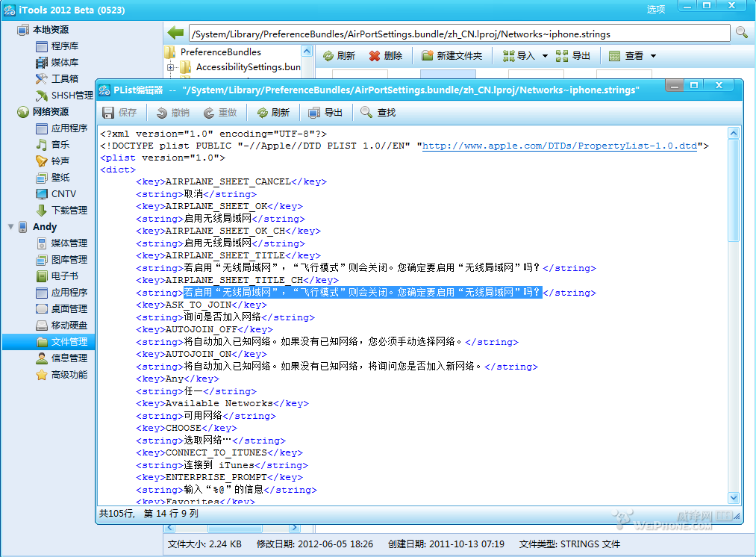This screenshot has height=557, width=756.
Task: Collapse the Andy device tree node
Action: point(10,227)
